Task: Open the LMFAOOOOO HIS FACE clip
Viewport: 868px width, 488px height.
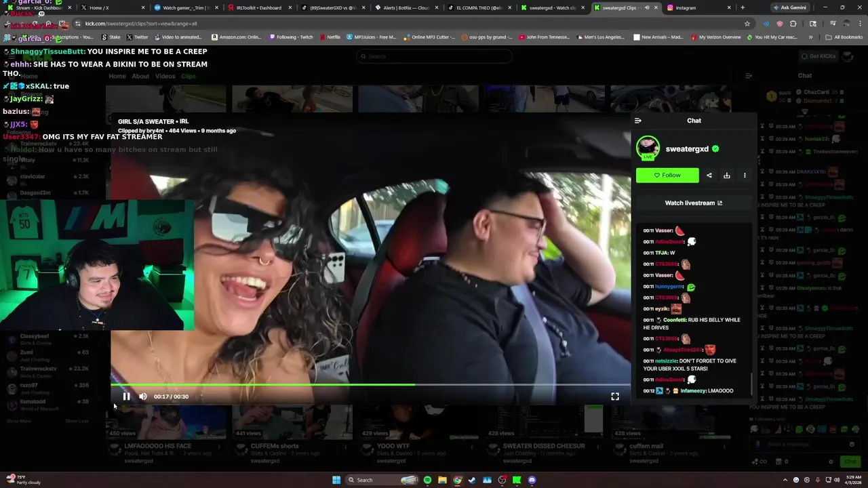Action: coord(157,446)
